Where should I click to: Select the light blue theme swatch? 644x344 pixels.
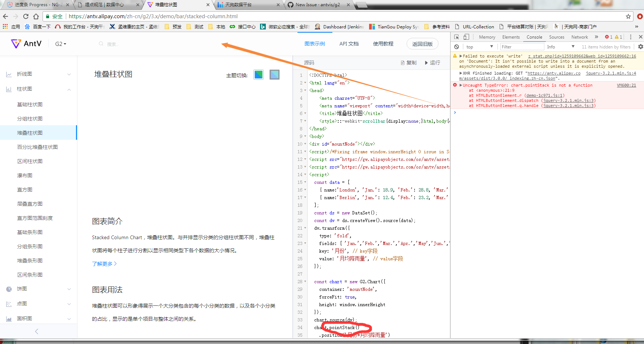pos(275,75)
